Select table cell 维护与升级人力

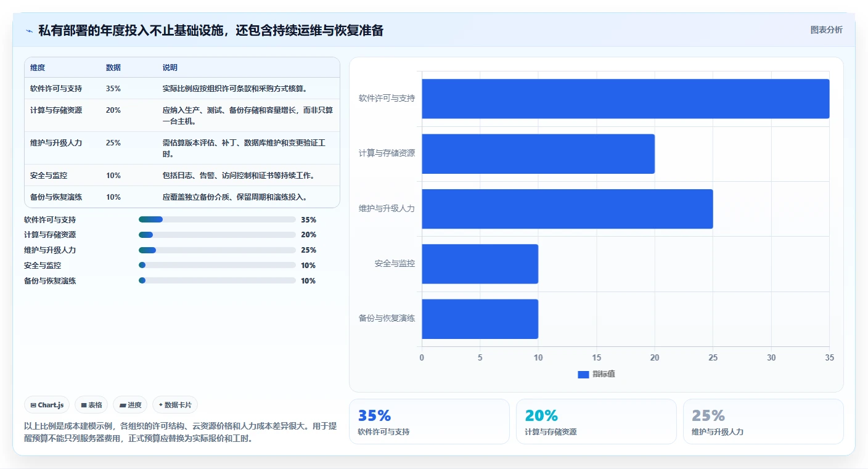click(56, 143)
